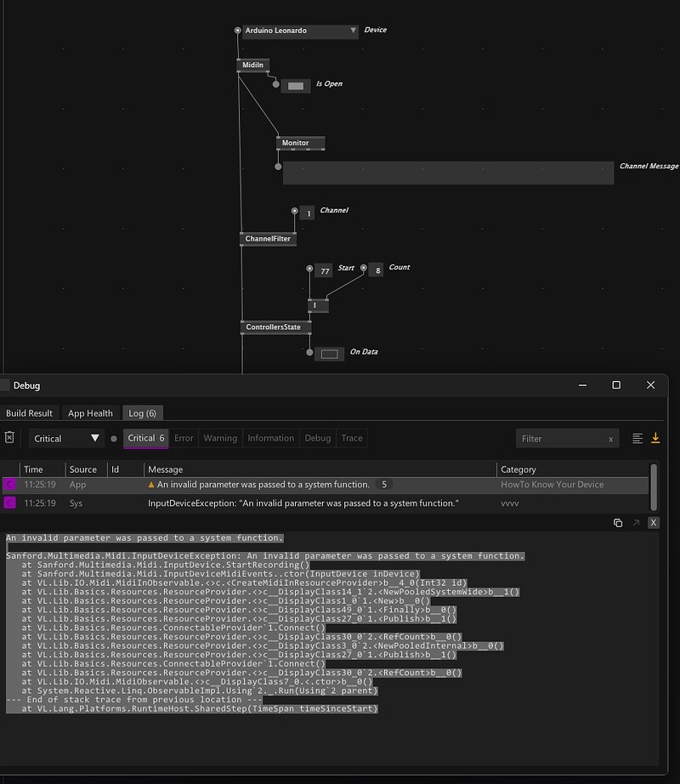The image size is (680, 784).
Task: Copy the stack trace details
Action: pos(618,523)
